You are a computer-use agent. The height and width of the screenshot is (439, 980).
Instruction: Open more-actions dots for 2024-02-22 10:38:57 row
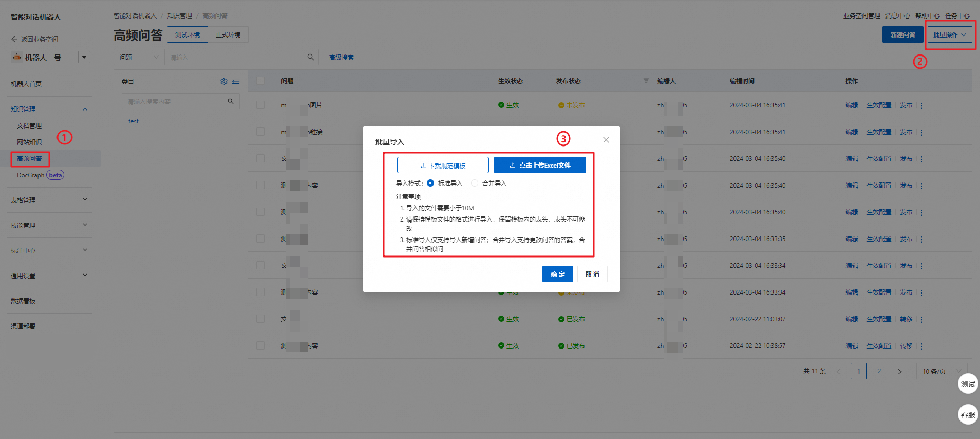[x=921, y=346]
